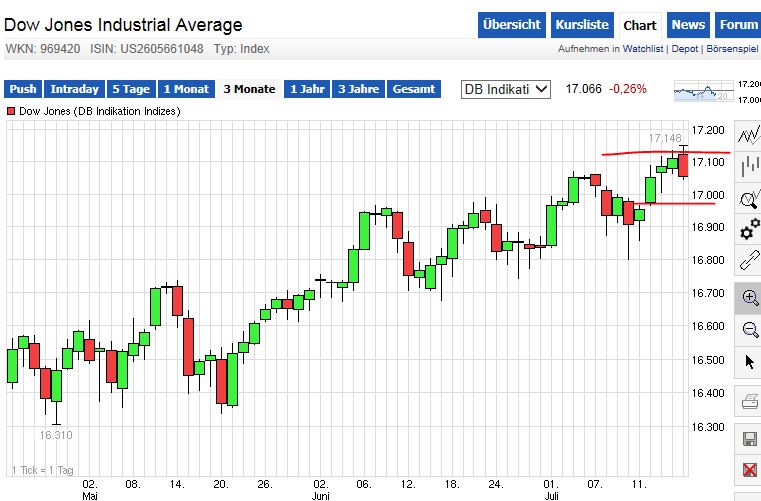Click the high marker label 17.148
This screenshot has height=501, width=761.
(665, 138)
